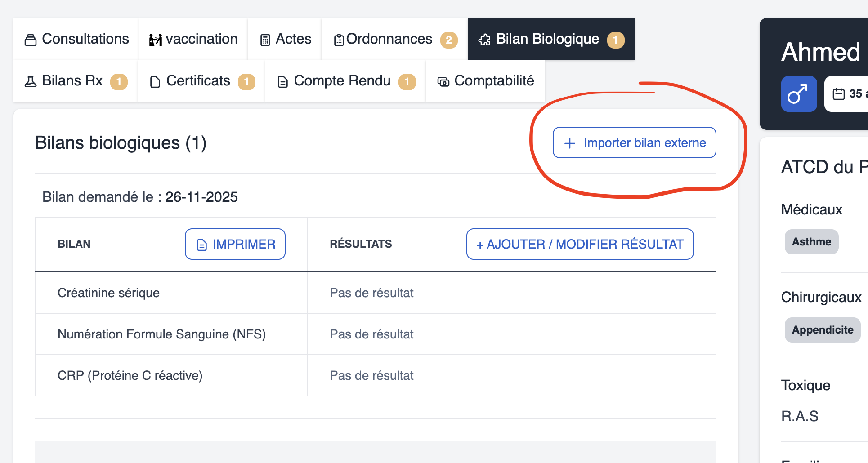This screenshot has height=463, width=868.
Task: Click Ajouter / Modifier Résultat button
Action: click(580, 244)
